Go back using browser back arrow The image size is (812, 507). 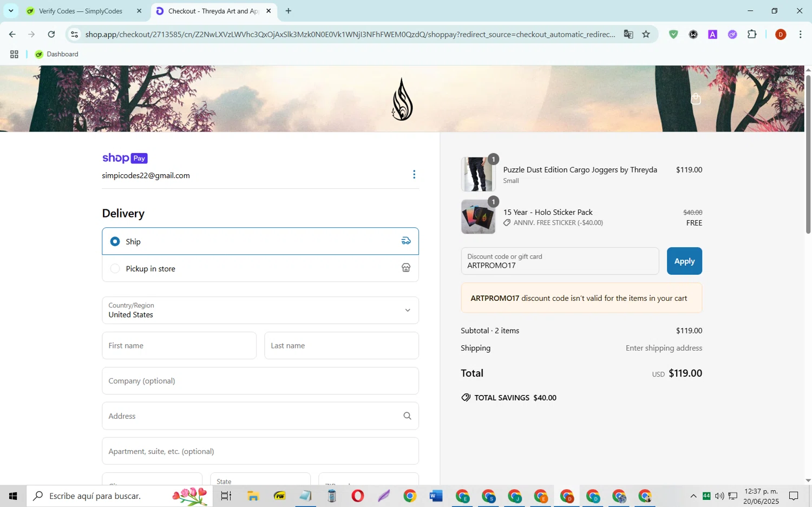click(12, 34)
